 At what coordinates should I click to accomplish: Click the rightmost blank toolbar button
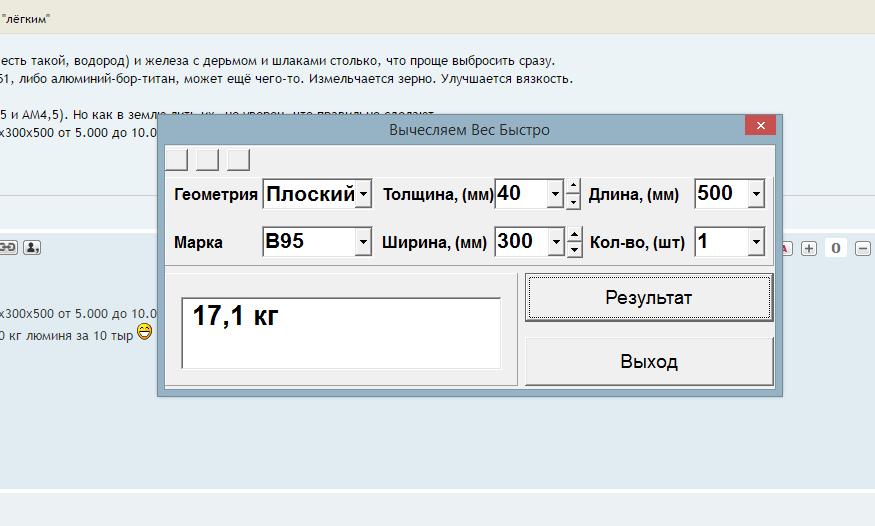point(238,160)
